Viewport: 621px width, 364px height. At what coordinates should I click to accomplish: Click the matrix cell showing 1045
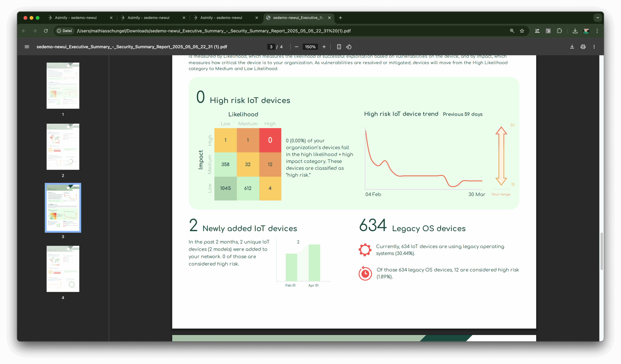(226, 188)
